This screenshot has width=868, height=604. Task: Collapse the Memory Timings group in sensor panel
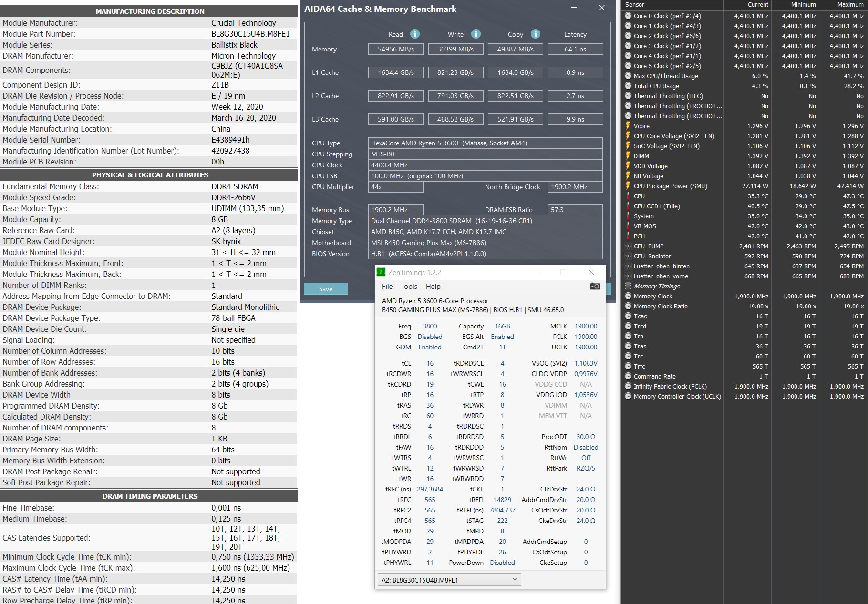click(629, 286)
